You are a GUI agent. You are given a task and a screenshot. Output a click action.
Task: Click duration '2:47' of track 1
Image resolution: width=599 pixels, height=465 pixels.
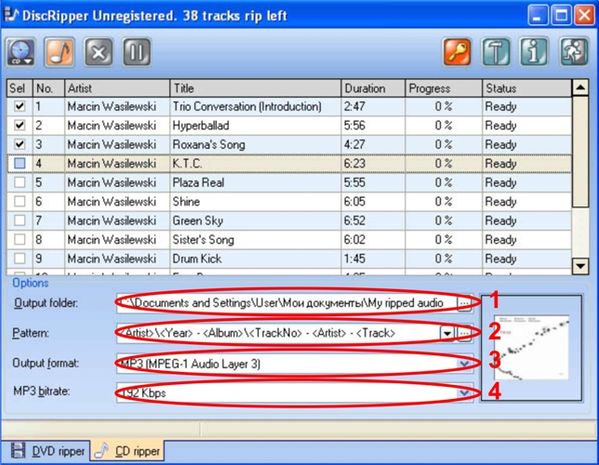pyautogui.click(x=355, y=106)
